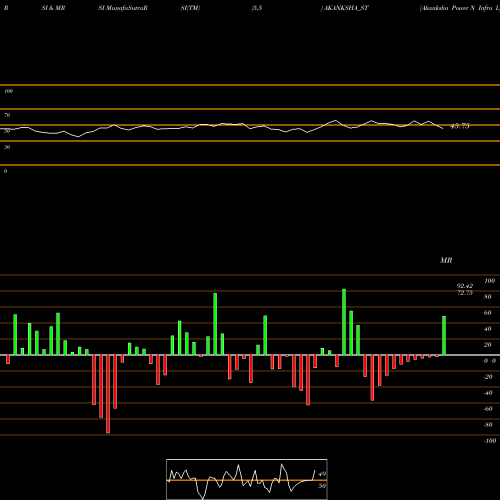Click the MR axis label '80'
Image resolution: width=500 pixels, height=500 pixels.
tap(488, 297)
